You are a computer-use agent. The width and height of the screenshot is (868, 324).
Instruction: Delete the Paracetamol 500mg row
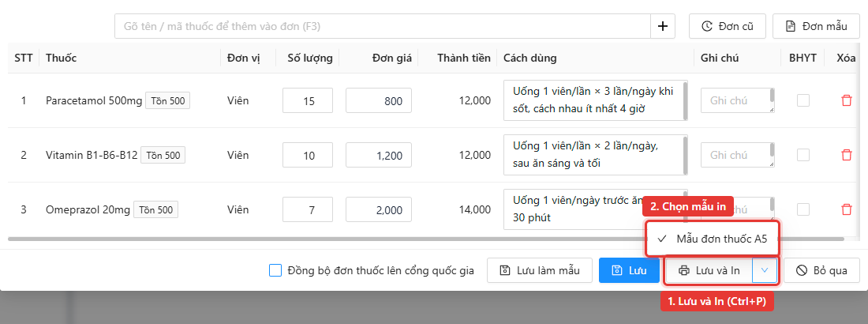846,100
